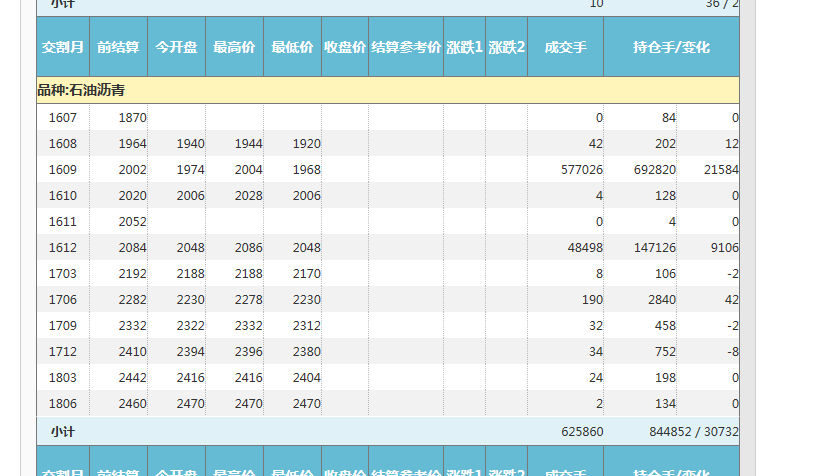This screenshot has width=822, height=476.
Task: Click contract month 1612 cell
Action: [62, 248]
